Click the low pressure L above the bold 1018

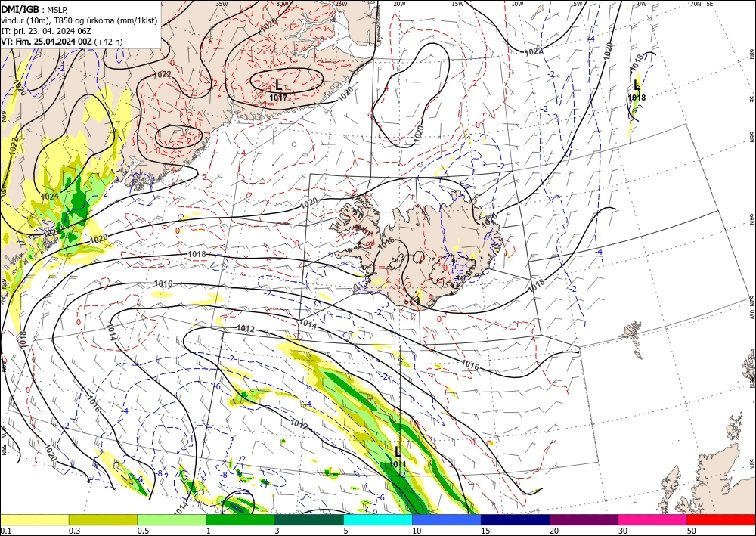[637, 85]
